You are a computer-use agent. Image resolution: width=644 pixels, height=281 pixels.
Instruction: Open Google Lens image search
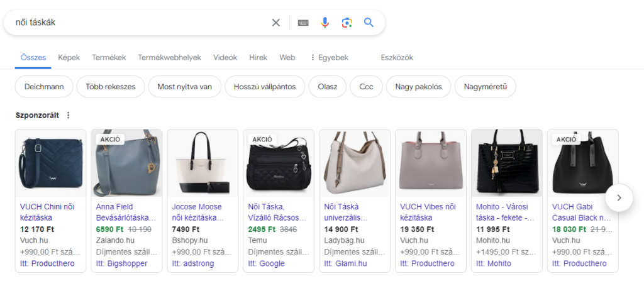point(347,23)
